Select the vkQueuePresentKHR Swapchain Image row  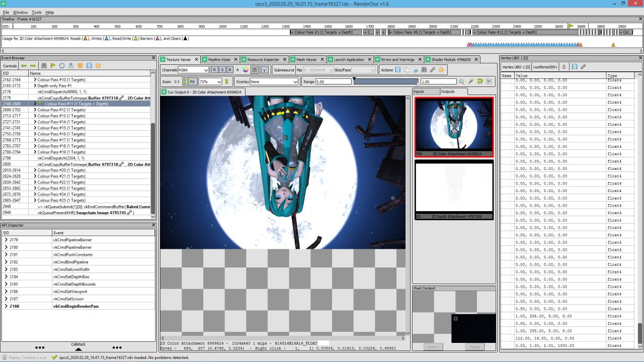(75, 212)
